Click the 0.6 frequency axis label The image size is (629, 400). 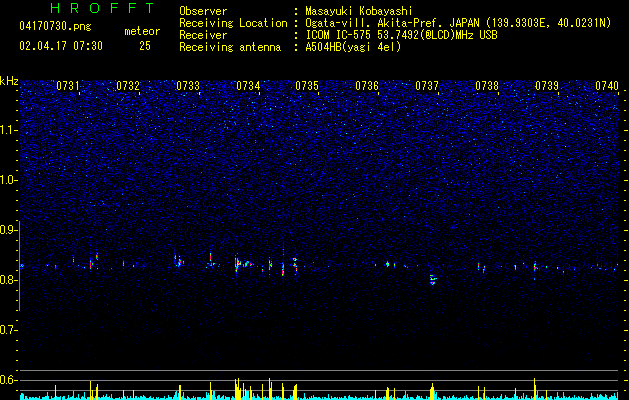click(x=8, y=380)
